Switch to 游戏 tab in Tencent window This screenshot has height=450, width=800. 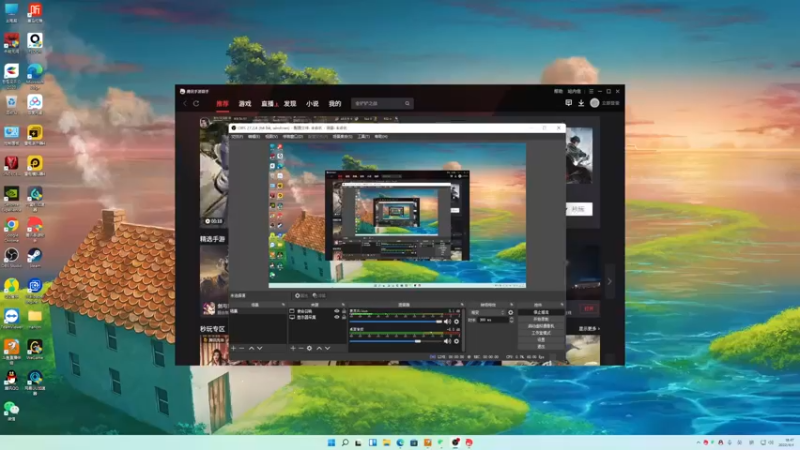[x=245, y=104]
